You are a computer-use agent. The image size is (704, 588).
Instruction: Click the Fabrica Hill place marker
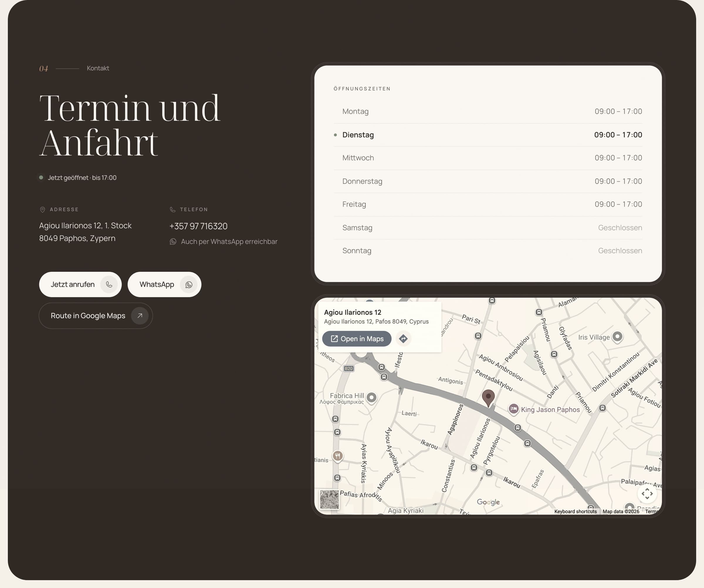click(371, 398)
